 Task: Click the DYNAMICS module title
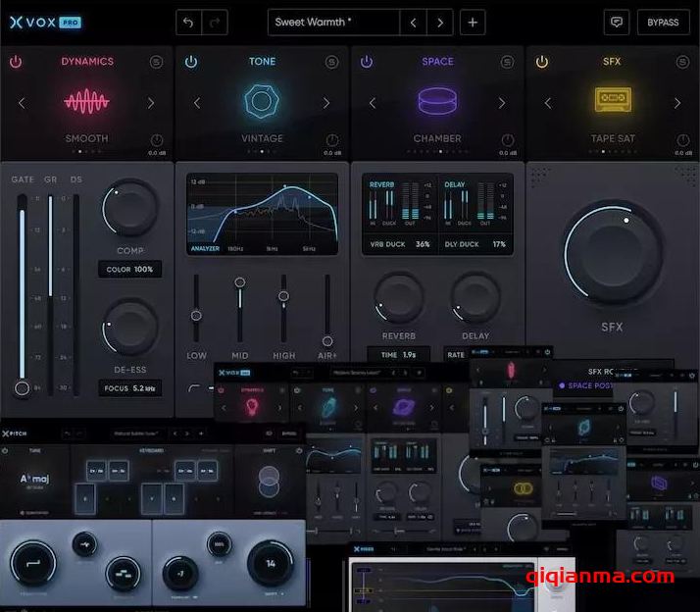click(87, 61)
